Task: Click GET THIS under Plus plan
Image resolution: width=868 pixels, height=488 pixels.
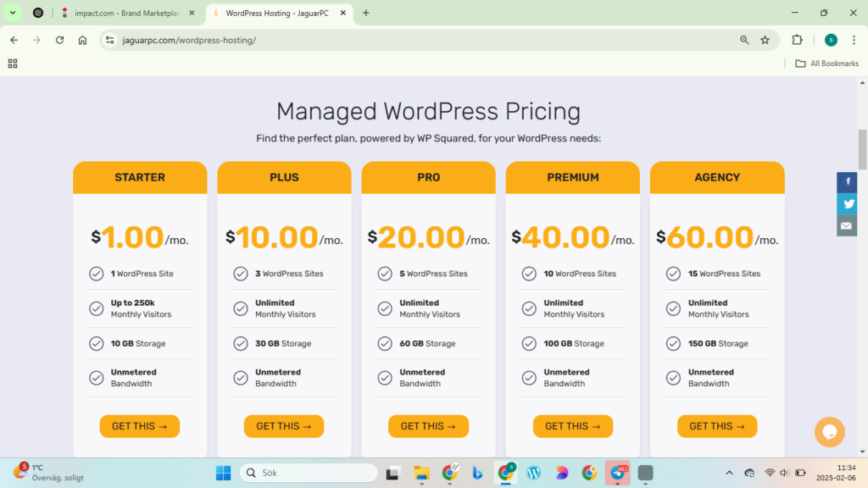Action: tap(284, 426)
